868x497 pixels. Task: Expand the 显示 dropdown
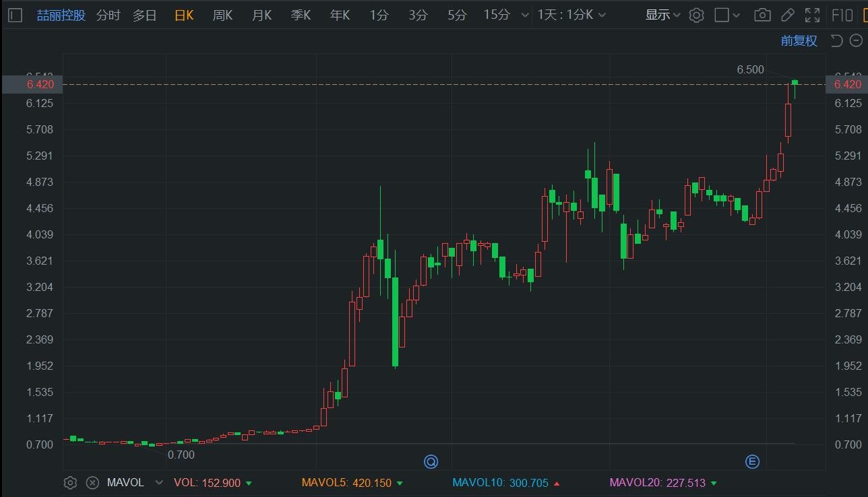pyautogui.click(x=662, y=15)
